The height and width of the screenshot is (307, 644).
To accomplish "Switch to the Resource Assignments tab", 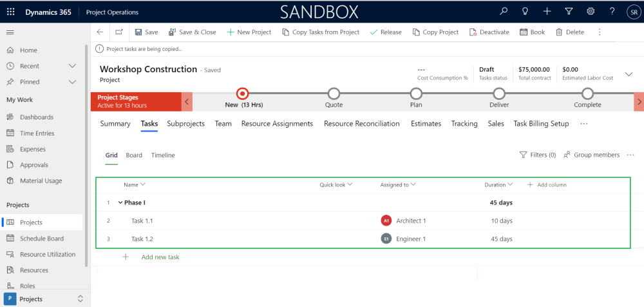I will tap(277, 123).
